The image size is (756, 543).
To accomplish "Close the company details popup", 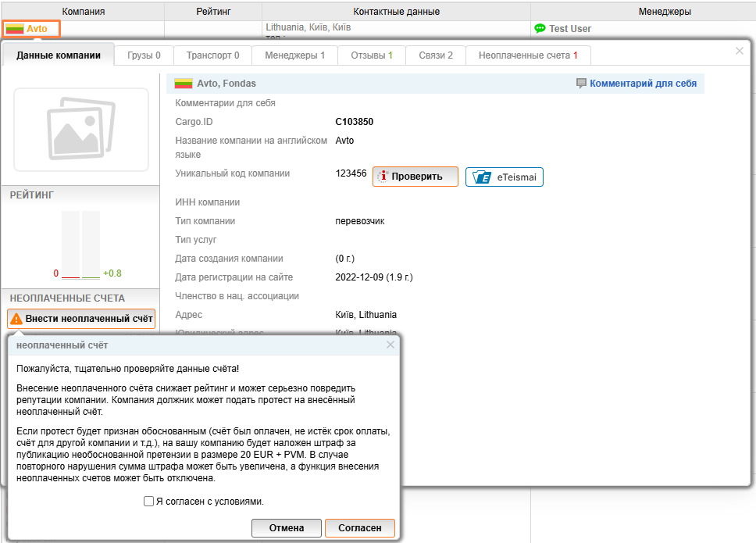I will 740,51.
